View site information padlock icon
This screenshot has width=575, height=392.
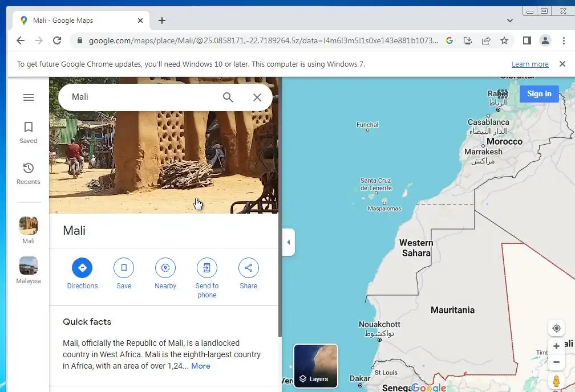[80, 40]
